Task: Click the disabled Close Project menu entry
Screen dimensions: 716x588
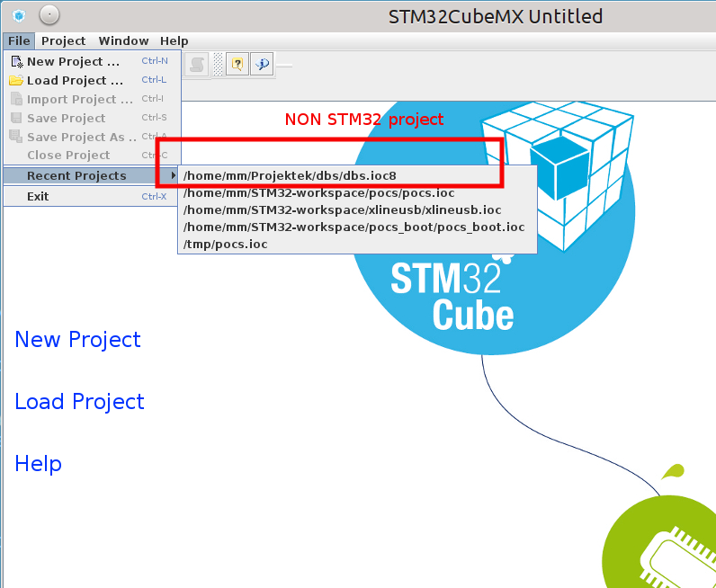Action: [93, 156]
